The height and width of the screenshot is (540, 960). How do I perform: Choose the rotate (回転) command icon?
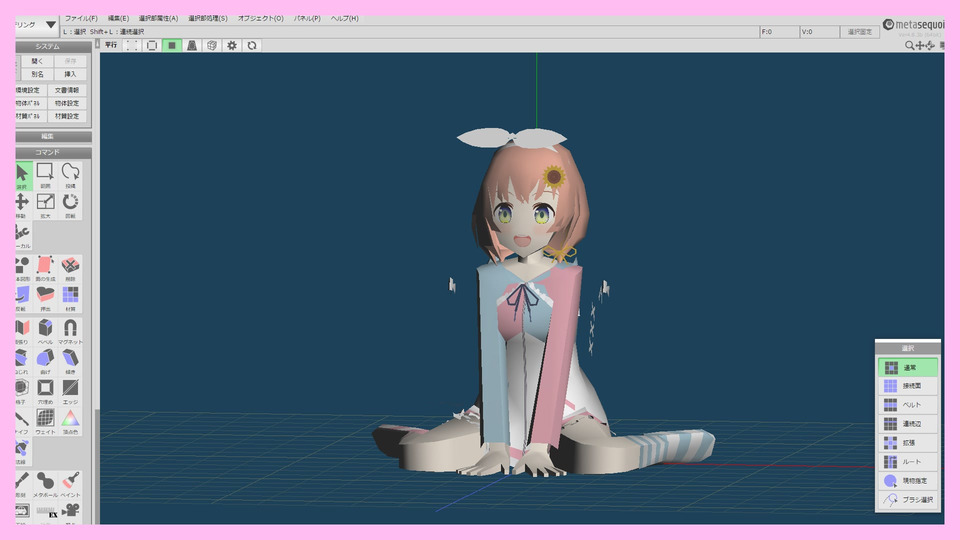click(x=70, y=205)
